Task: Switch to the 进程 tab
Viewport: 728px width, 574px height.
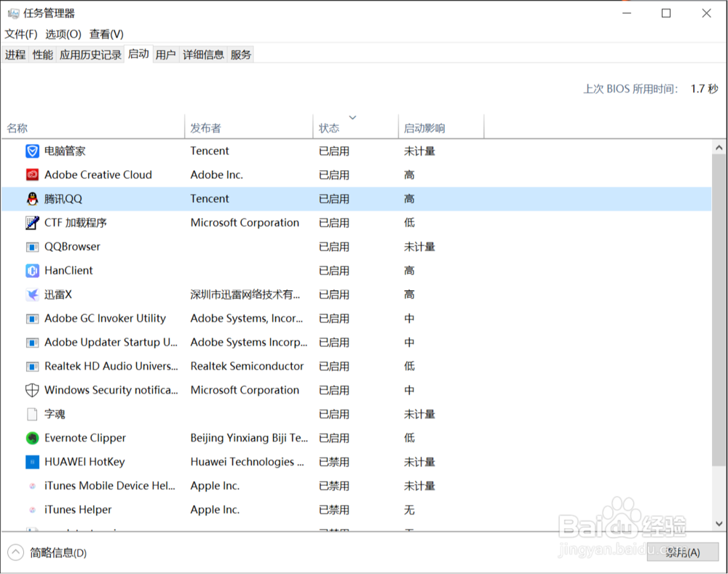Action: coord(15,55)
